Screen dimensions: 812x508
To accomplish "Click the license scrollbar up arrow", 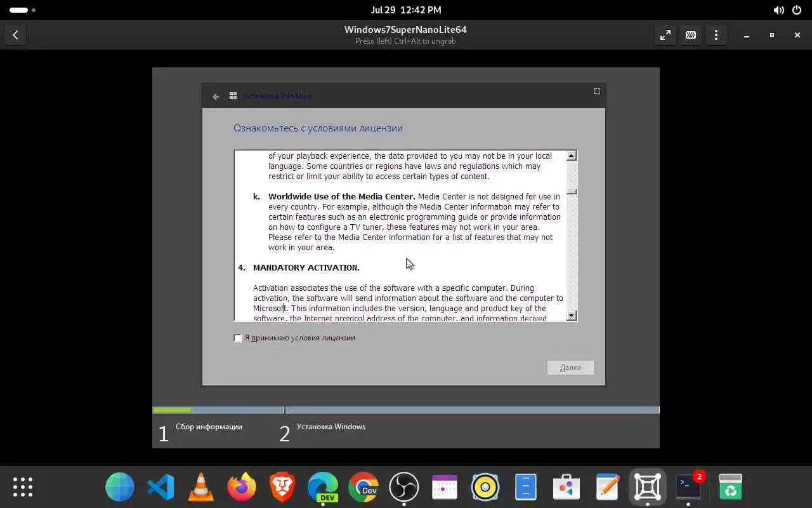I will [572, 156].
